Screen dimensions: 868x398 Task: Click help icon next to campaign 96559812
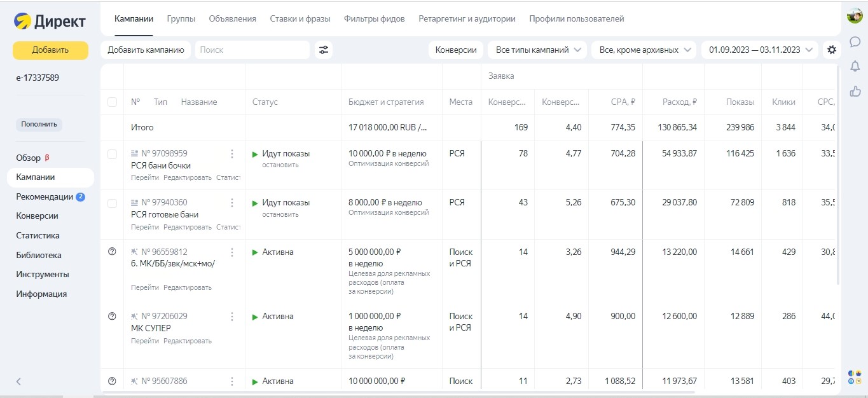coord(113,252)
